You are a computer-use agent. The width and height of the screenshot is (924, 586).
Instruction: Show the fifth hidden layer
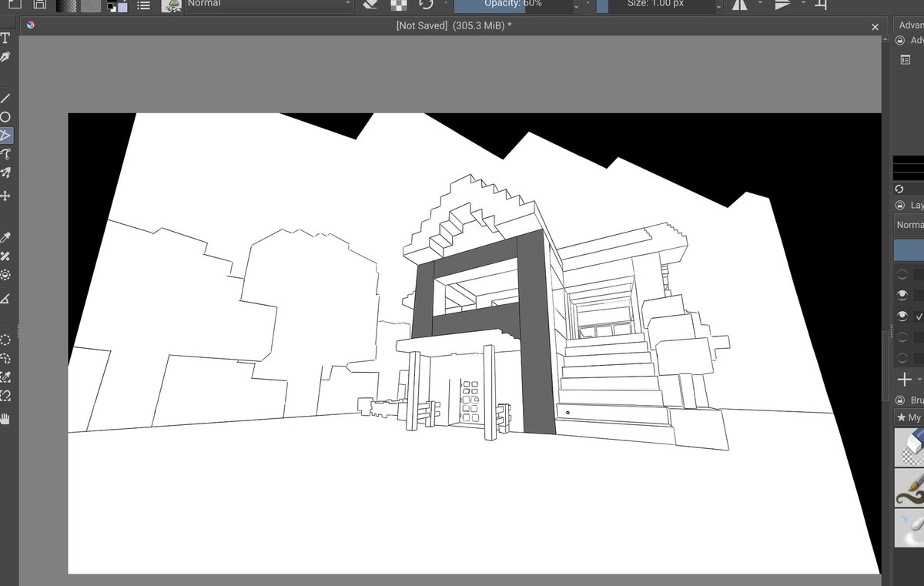pyautogui.click(x=902, y=358)
